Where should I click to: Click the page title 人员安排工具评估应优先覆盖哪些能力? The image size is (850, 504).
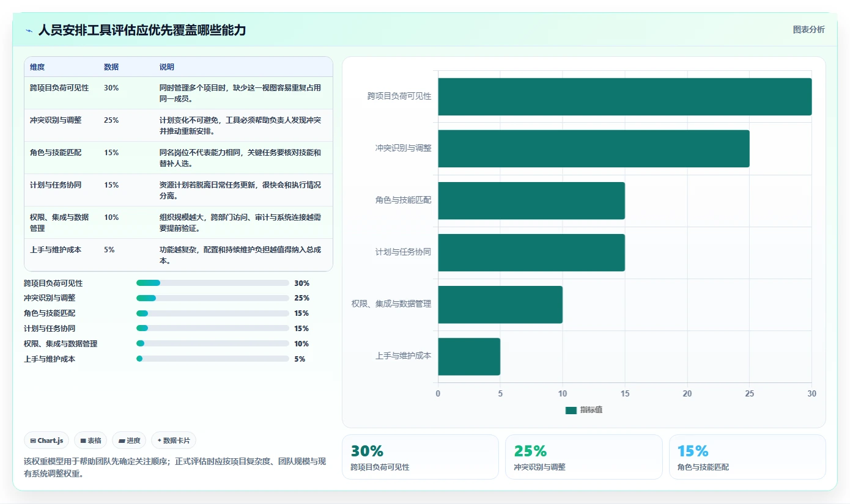coord(142,30)
